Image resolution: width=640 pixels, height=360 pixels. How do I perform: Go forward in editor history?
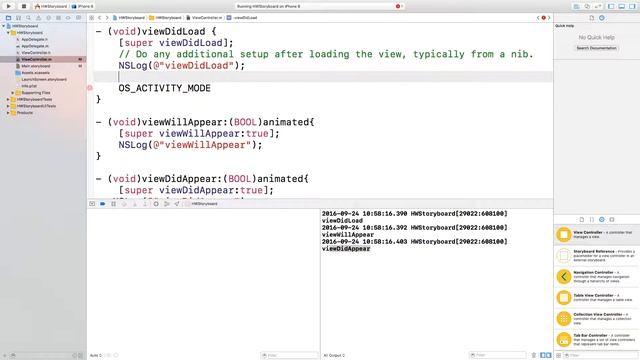click(x=107, y=18)
